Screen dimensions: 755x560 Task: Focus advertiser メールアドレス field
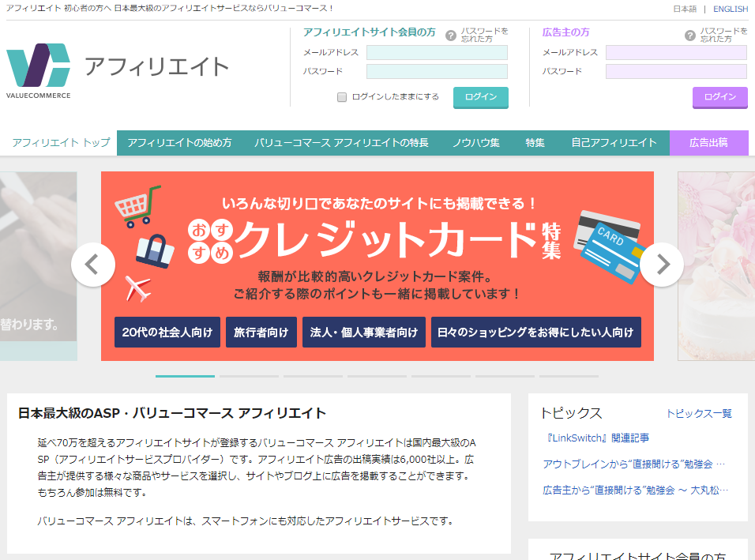pos(676,52)
